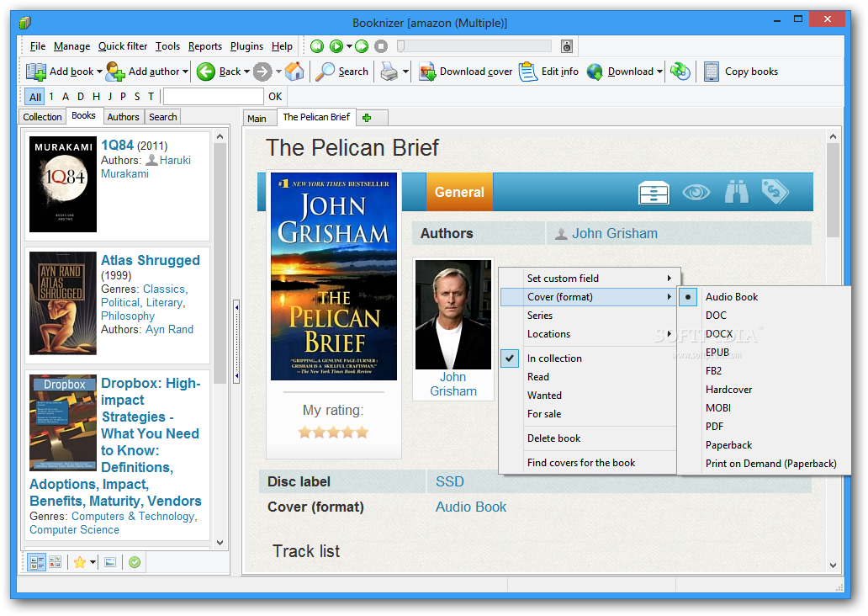868x616 pixels.
Task: Toggle the Wanted status in the context menu
Action: tap(544, 396)
